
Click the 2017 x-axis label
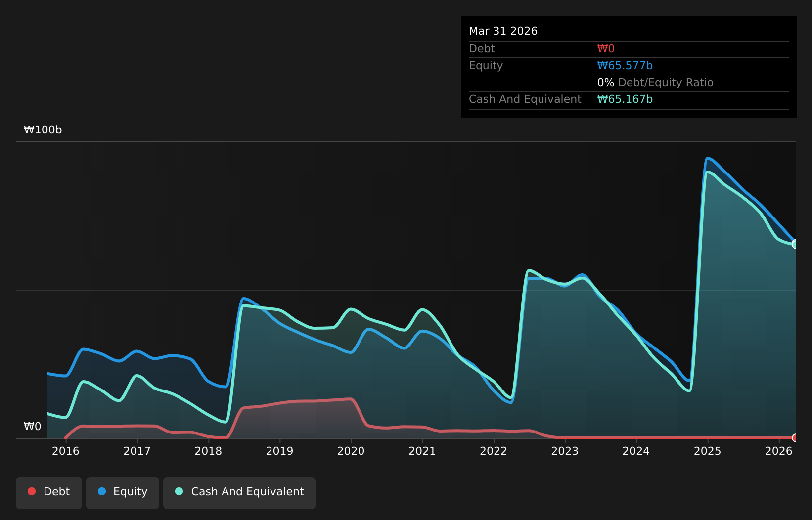tap(137, 451)
